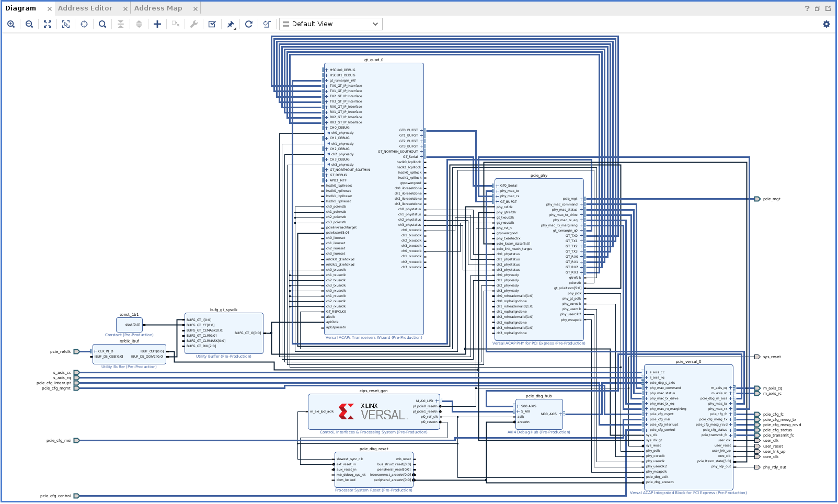Expand TX0_GT_IP_Interface on gt_quad_0
838x504 pixels.
click(327, 86)
